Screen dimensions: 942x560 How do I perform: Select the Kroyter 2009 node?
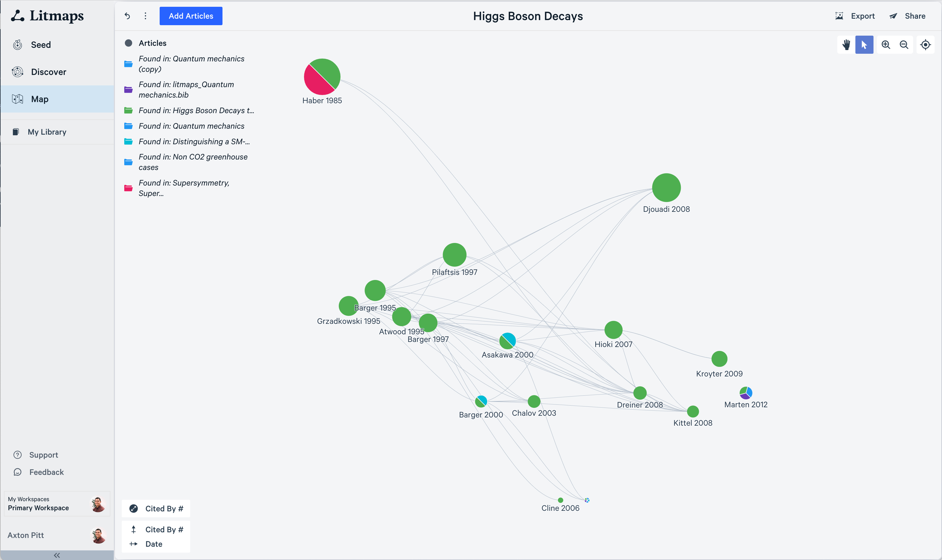719,359
